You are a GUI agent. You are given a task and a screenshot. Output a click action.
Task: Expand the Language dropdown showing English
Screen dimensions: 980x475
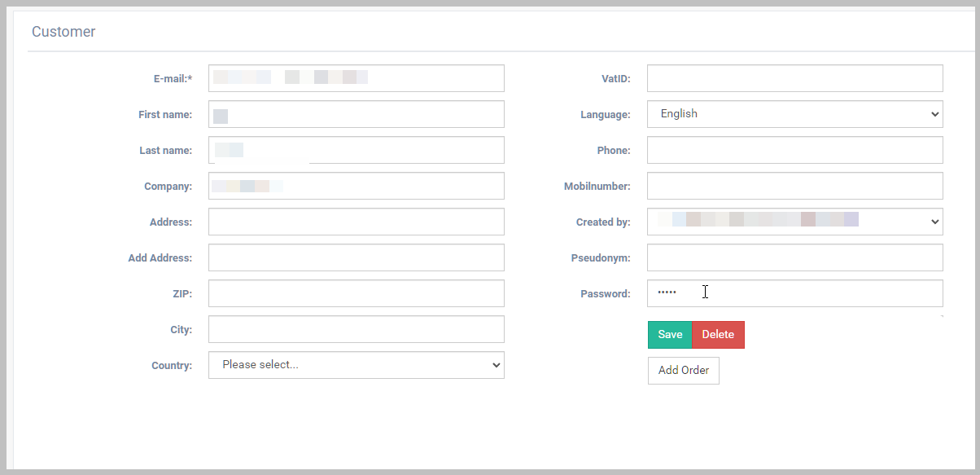[794, 114]
